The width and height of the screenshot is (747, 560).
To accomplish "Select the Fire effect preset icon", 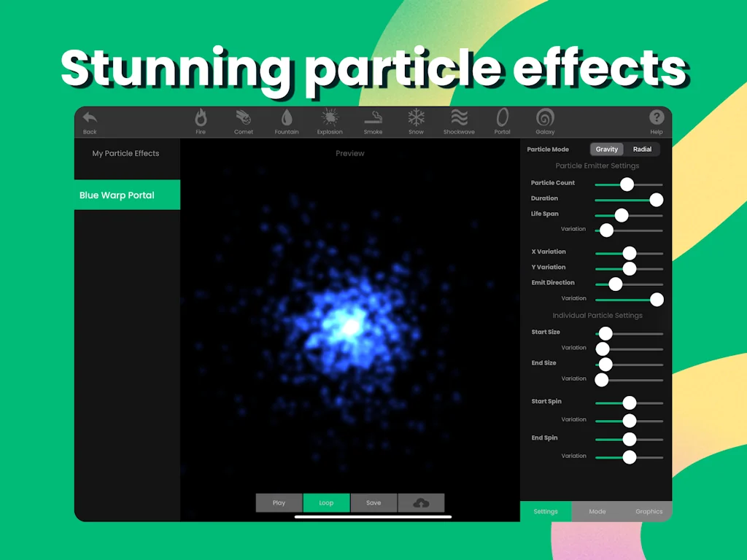I will tap(201, 118).
